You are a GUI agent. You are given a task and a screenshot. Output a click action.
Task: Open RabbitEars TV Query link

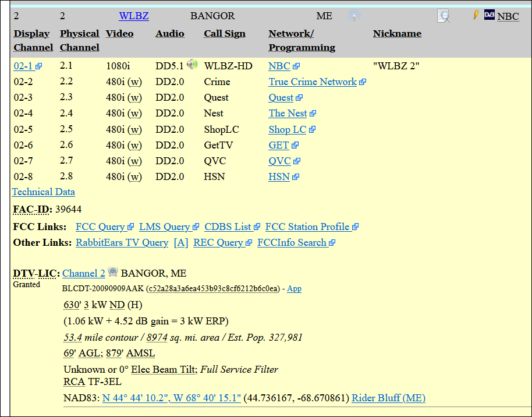122,243
